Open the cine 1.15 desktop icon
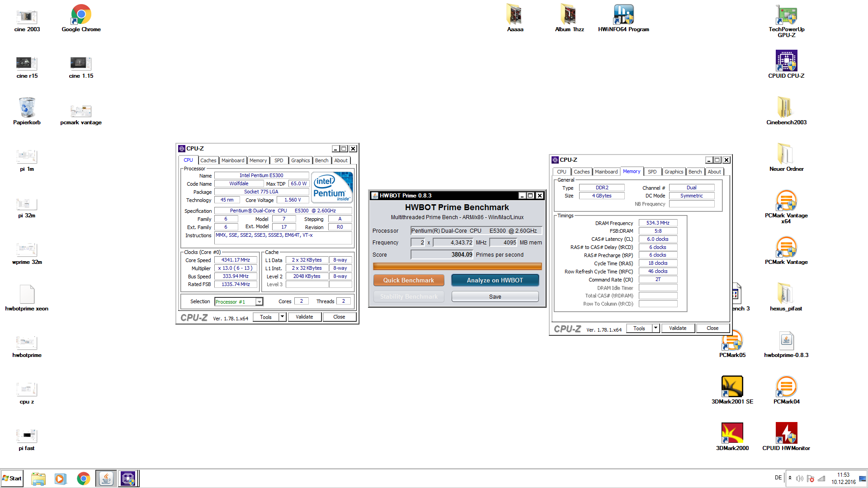 coord(81,66)
